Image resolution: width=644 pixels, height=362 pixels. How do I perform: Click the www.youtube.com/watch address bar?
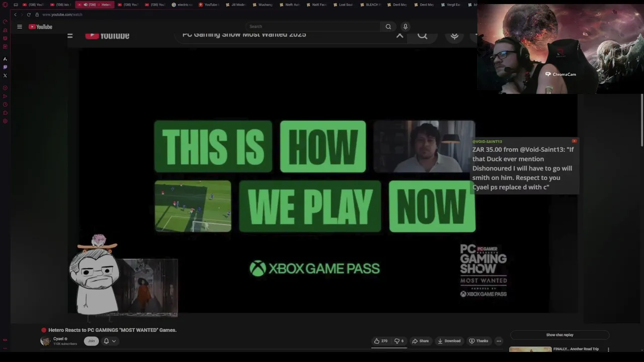62,15
